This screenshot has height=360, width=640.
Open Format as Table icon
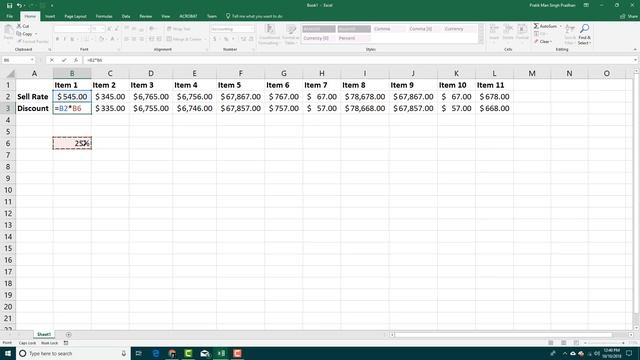[291, 29]
